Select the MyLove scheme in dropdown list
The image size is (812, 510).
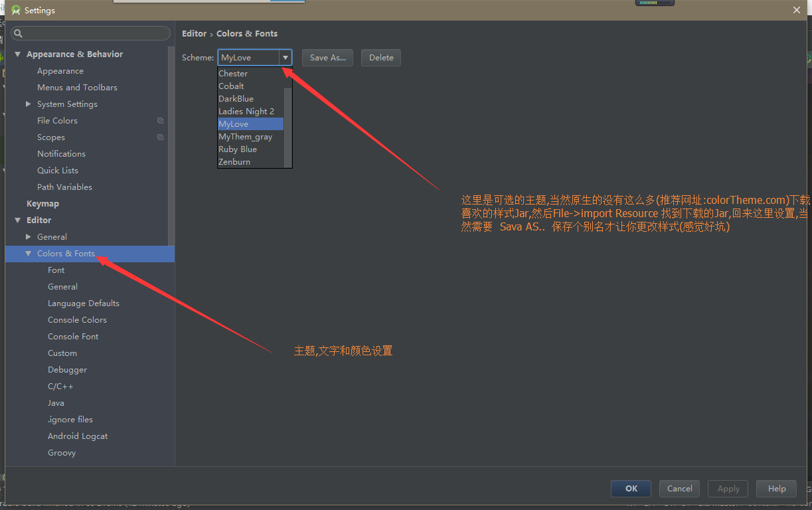tap(250, 124)
